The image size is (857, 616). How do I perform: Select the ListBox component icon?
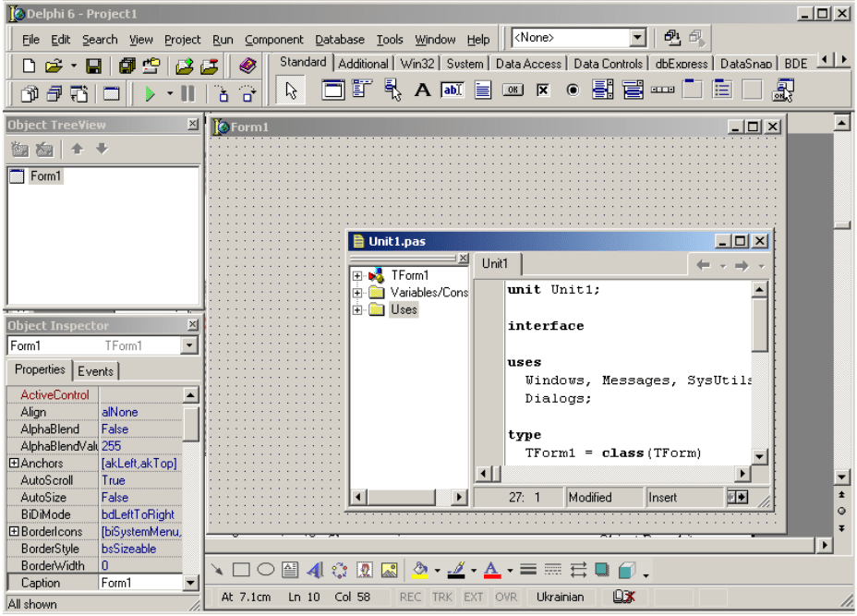coord(602,90)
